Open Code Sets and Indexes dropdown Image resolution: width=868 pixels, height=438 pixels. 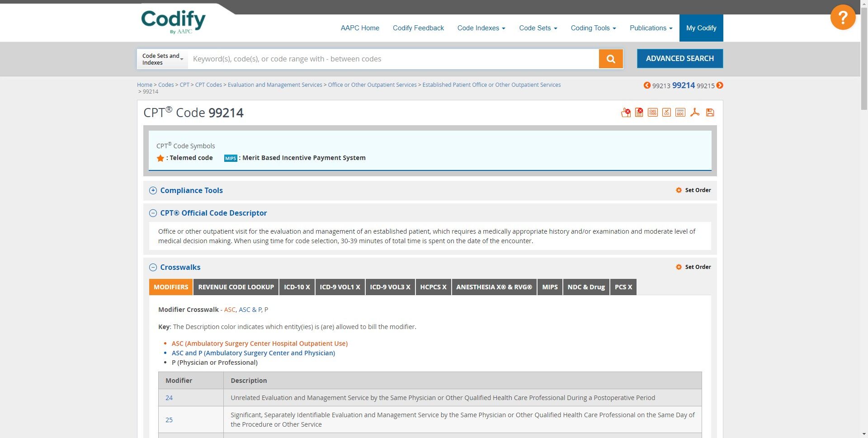[162, 59]
